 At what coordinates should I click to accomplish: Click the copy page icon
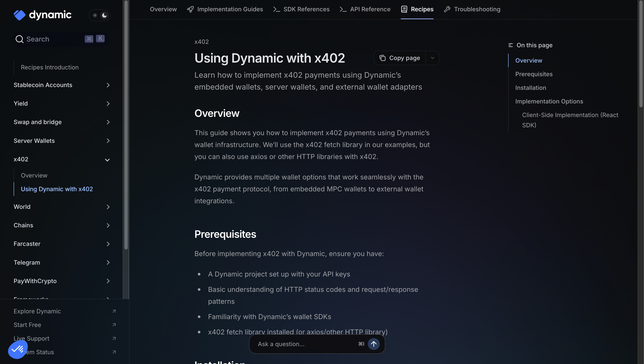(x=382, y=58)
